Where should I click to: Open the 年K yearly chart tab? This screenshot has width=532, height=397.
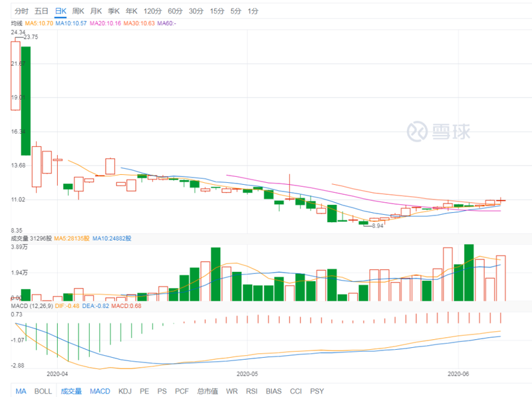(132, 11)
